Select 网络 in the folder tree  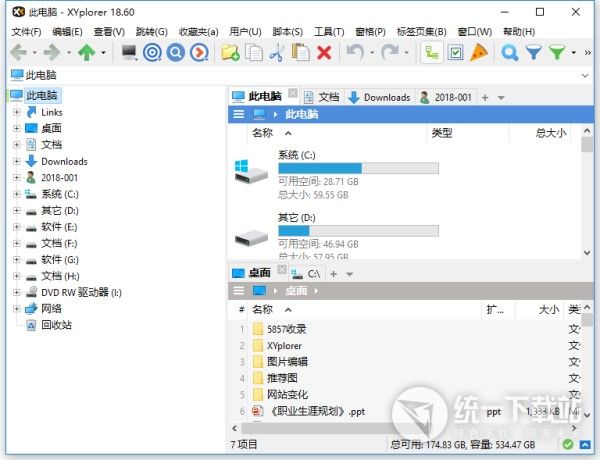51,308
